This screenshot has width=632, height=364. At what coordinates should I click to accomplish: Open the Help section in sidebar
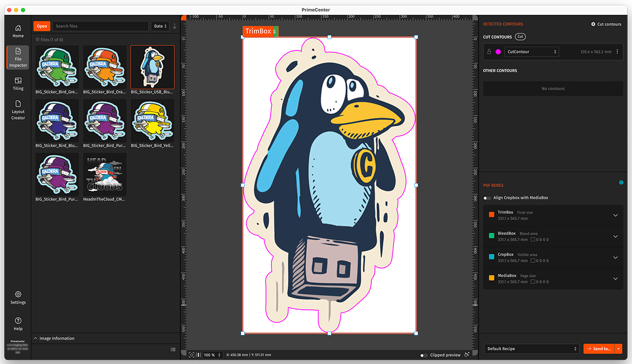(18, 323)
